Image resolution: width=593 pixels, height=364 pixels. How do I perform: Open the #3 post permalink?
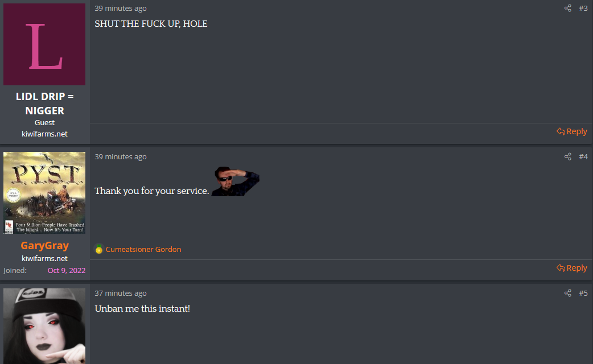point(583,9)
